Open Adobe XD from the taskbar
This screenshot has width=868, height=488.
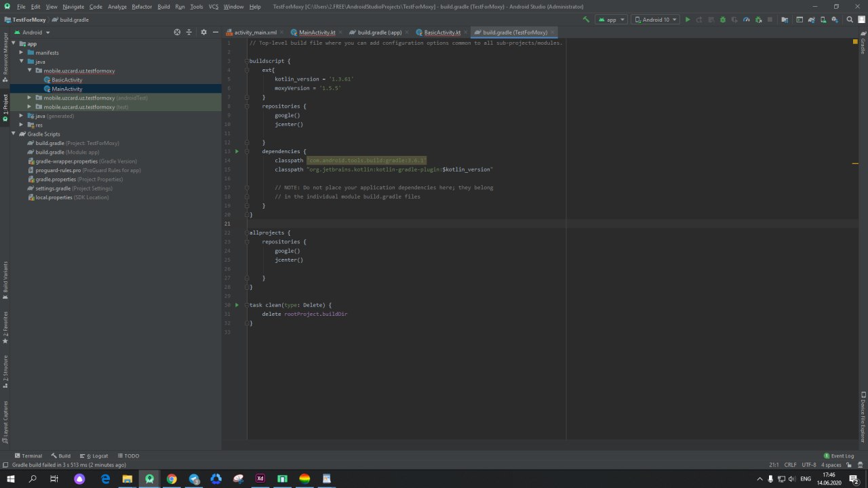[260, 479]
